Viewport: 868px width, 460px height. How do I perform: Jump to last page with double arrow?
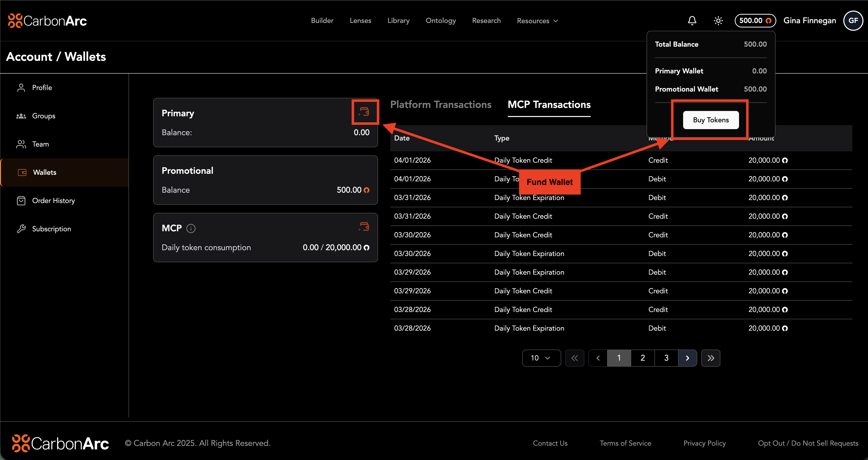pos(710,358)
